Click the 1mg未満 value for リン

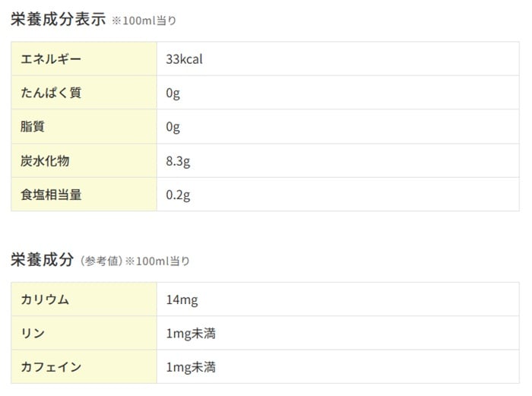pos(191,333)
